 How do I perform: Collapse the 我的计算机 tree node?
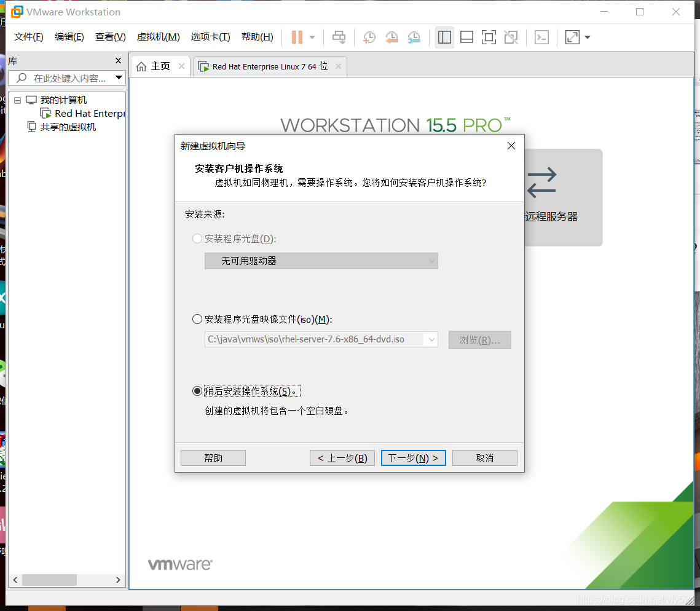pyautogui.click(x=17, y=100)
